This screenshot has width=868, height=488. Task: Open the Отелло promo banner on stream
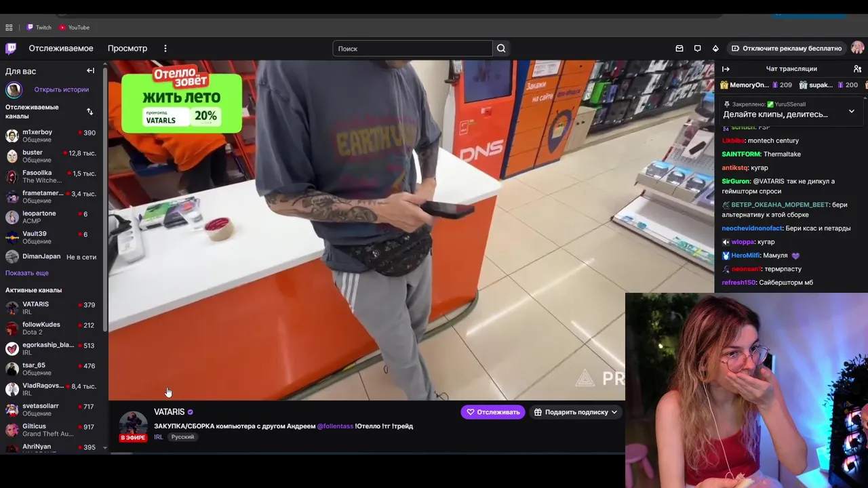(x=182, y=99)
